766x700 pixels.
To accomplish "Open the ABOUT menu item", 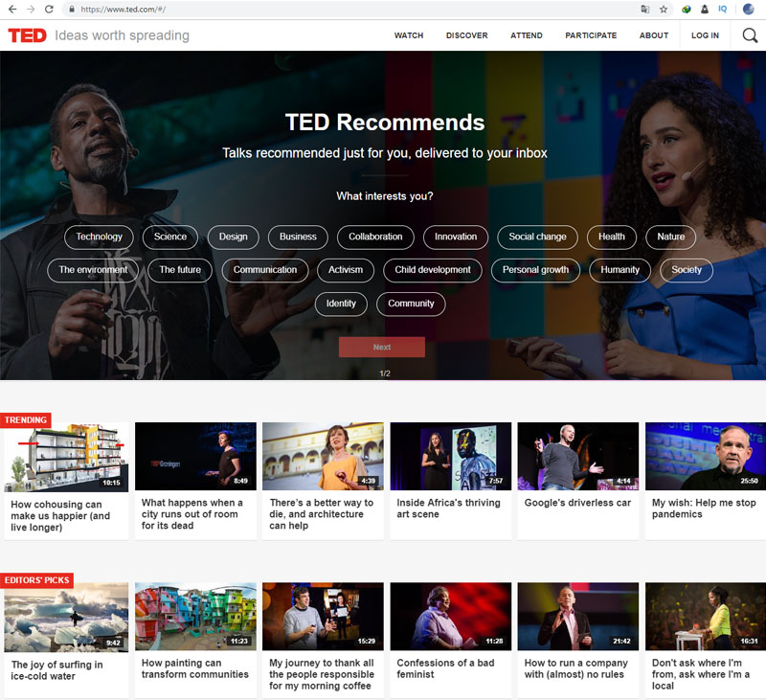I will (x=653, y=35).
